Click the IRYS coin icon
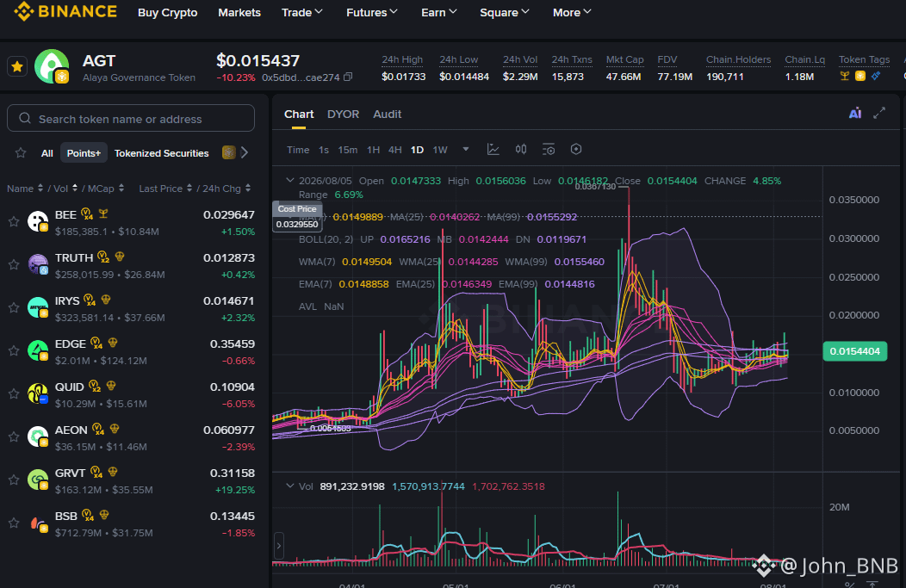 click(x=38, y=307)
